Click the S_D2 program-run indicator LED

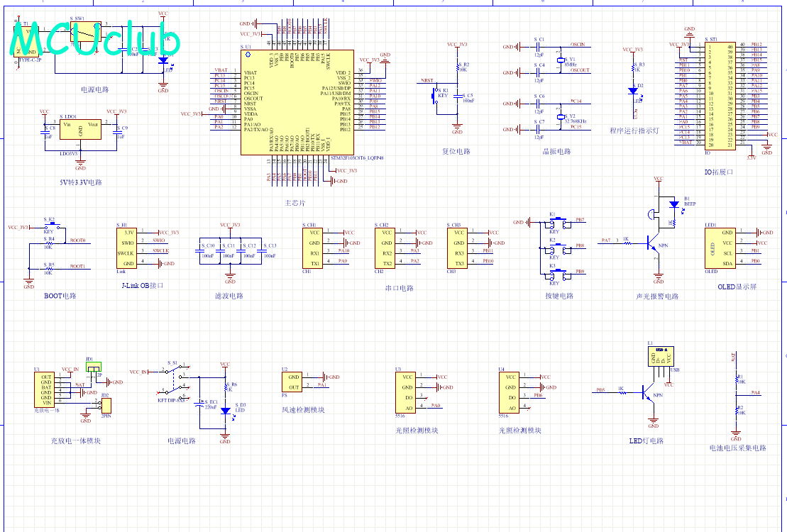point(633,91)
